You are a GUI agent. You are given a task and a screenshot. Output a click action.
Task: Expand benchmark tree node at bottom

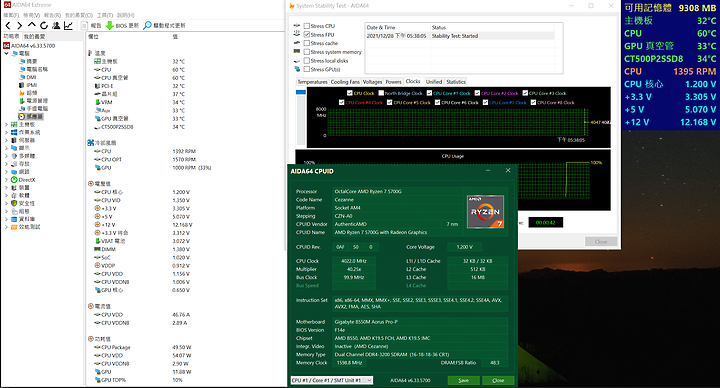coord(6,227)
